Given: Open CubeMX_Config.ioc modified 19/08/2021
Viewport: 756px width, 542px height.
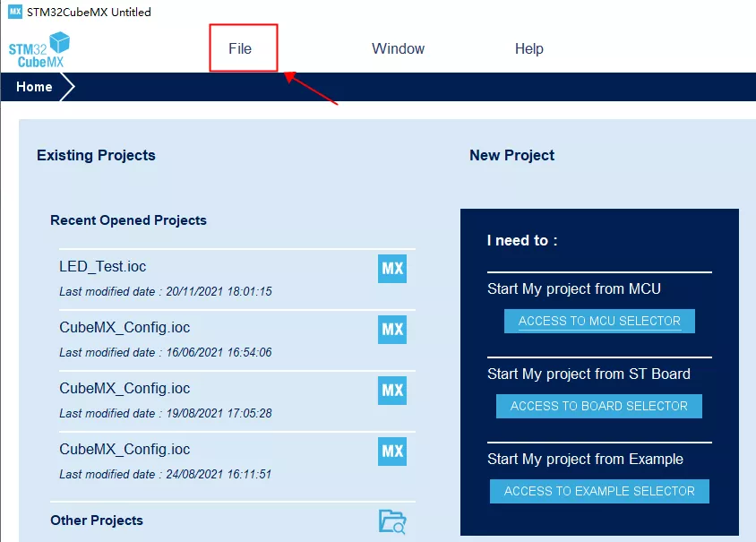Looking at the screenshot, I should (125, 388).
